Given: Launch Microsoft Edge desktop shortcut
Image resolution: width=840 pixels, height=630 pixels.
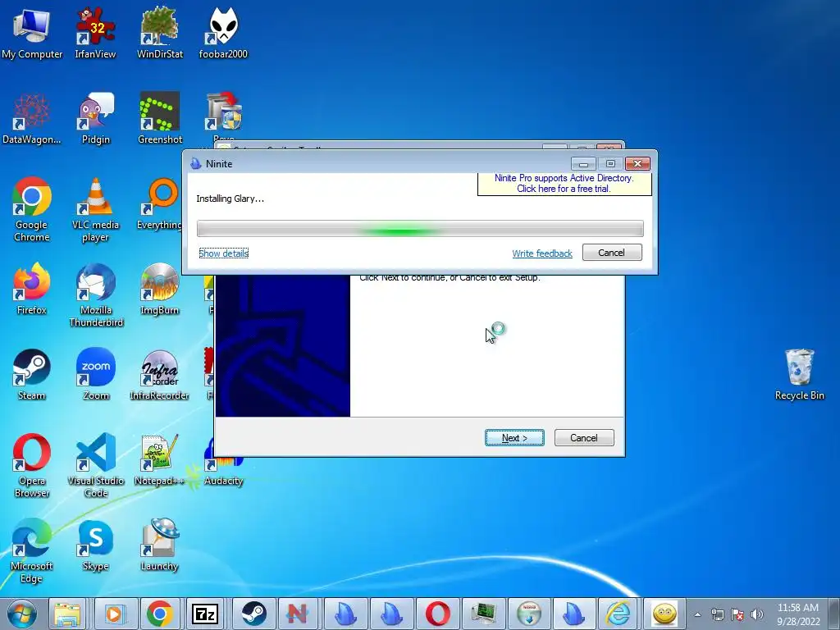Looking at the screenshot, I should (x=32, y=550).
